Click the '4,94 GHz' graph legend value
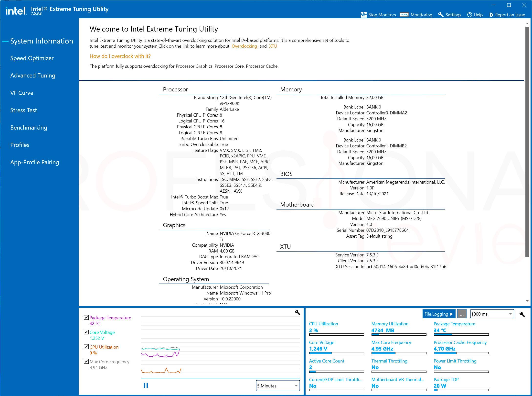 [98, 368]
